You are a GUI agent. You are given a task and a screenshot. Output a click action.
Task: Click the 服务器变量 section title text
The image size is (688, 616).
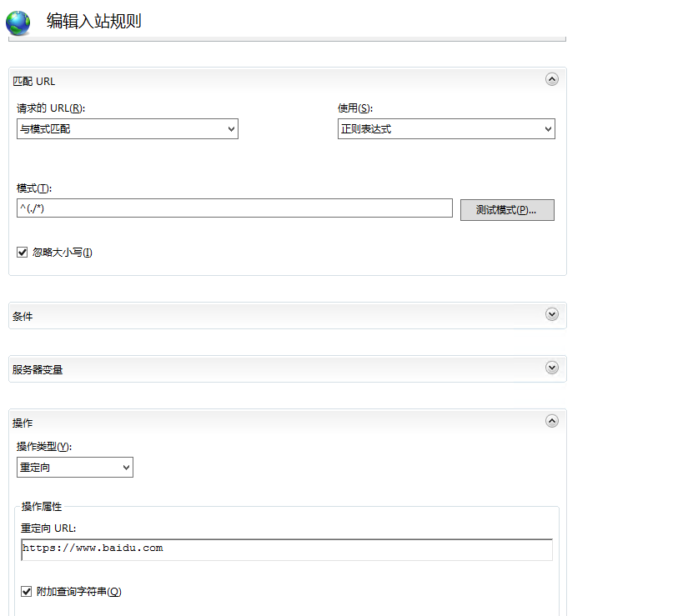click(38, 369)
